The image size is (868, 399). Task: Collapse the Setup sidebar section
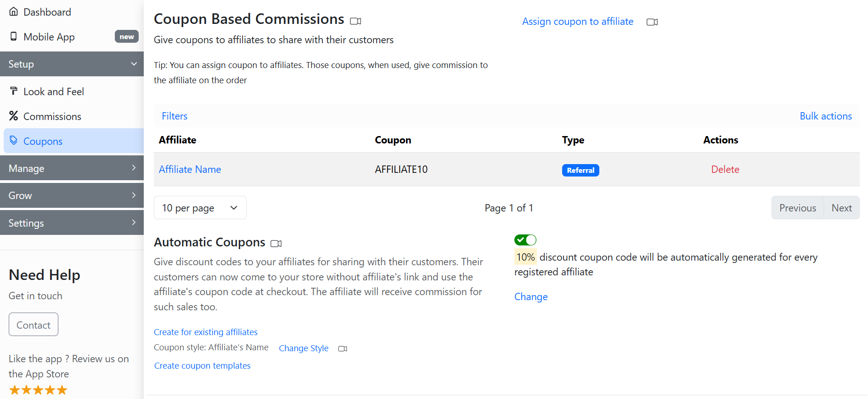click(x=72, y=64)
